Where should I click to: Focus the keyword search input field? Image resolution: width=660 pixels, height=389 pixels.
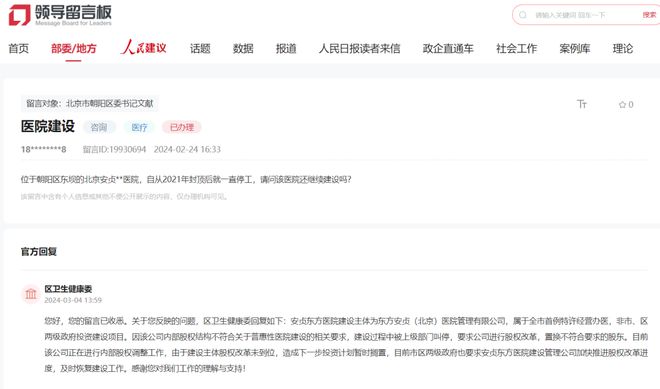(585, 15)
